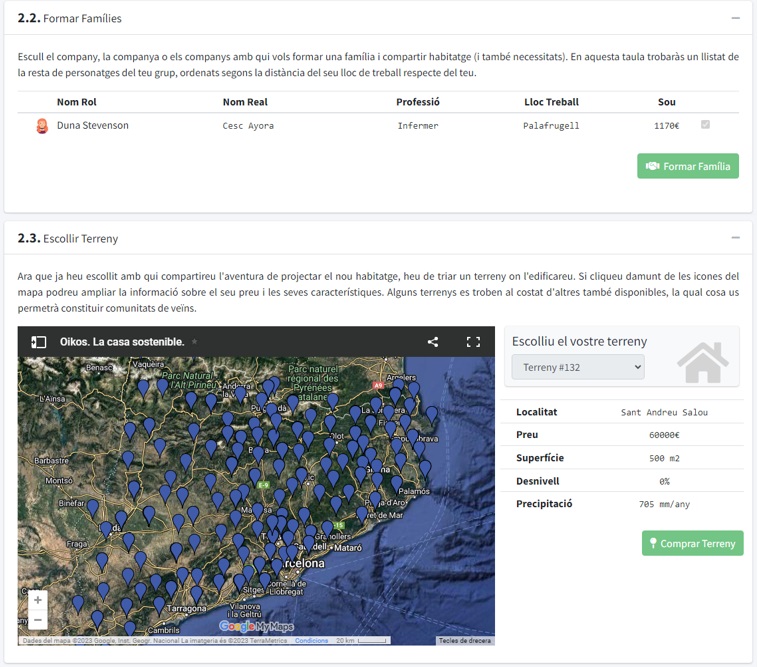
Task: Click the Nom Rol column header
Action: (x=76, y=102)
